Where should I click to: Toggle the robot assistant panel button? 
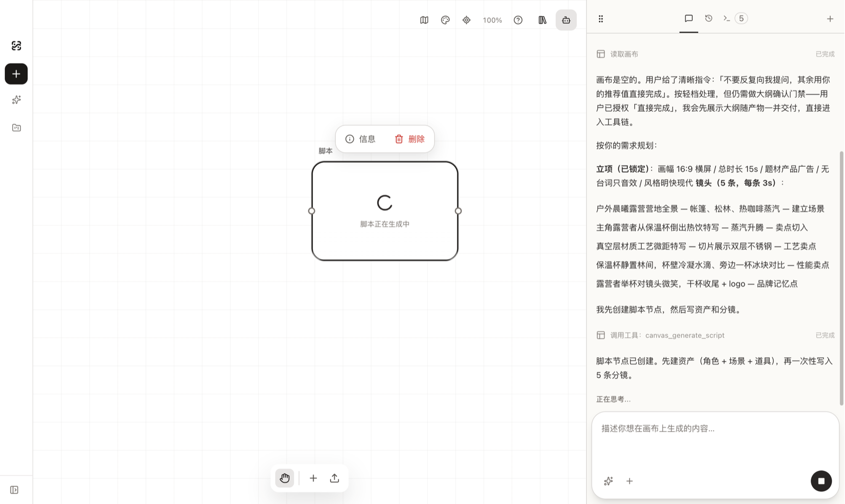coord(566,20)
